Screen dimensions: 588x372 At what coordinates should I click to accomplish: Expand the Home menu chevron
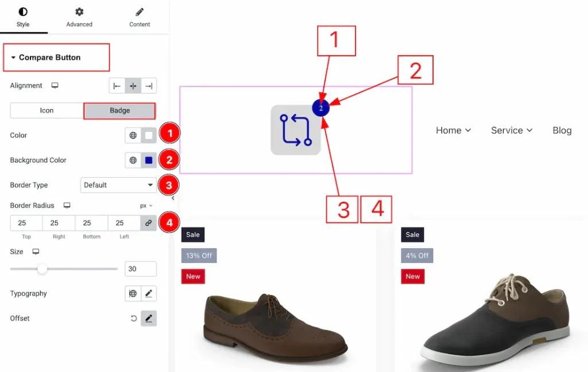[468, 131]
